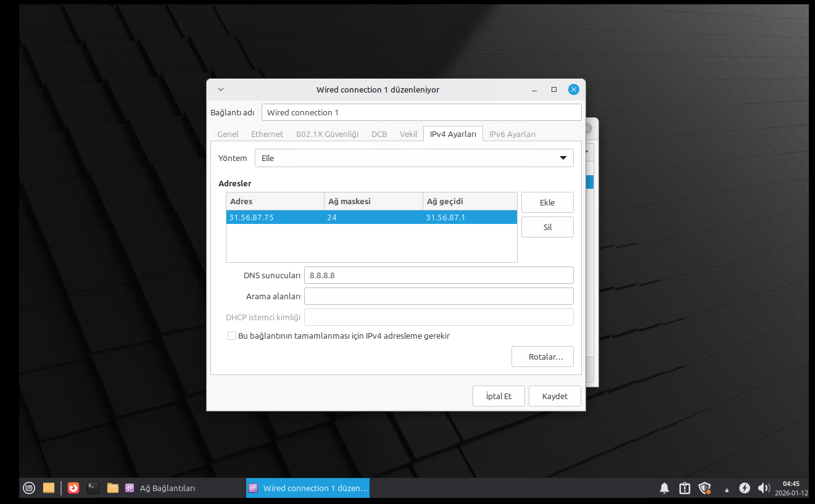Viewport: 815px width, 504px height.
Task: Select the DCB tab
Action: click(379, 134)
